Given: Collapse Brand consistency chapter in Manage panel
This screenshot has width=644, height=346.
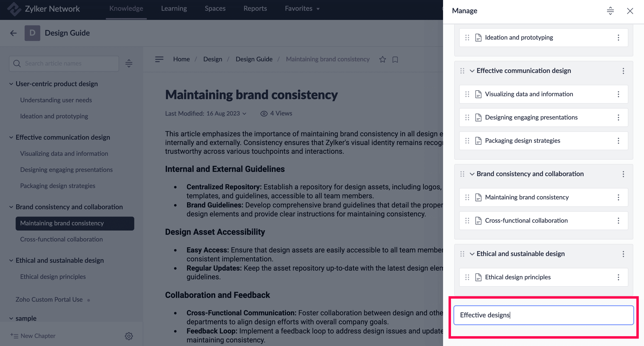Looking at the screenshot, I should tap(472, 174).
